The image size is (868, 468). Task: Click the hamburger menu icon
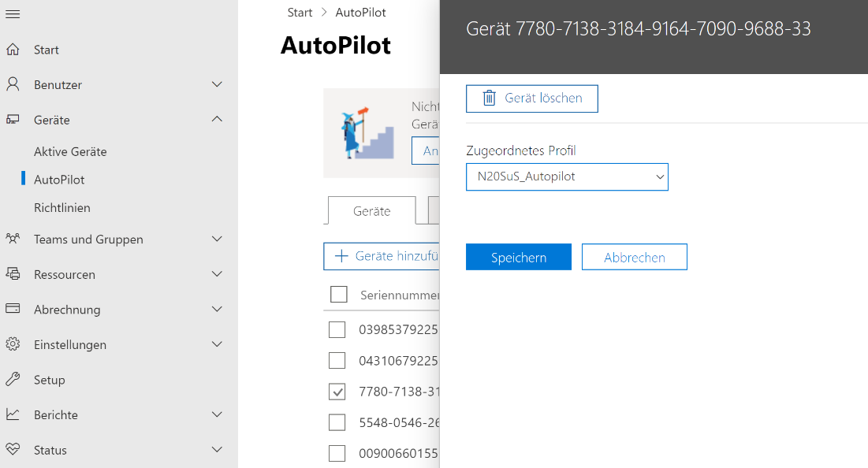[13, 14]
